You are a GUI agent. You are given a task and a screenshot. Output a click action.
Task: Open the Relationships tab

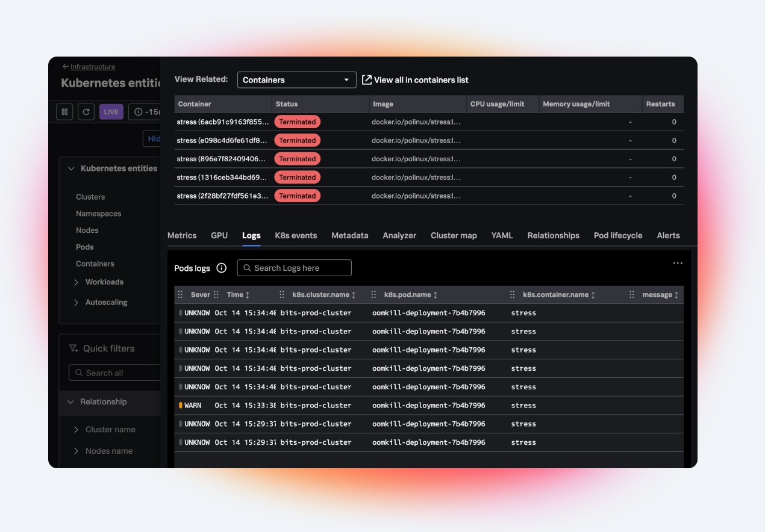point(554,236)
